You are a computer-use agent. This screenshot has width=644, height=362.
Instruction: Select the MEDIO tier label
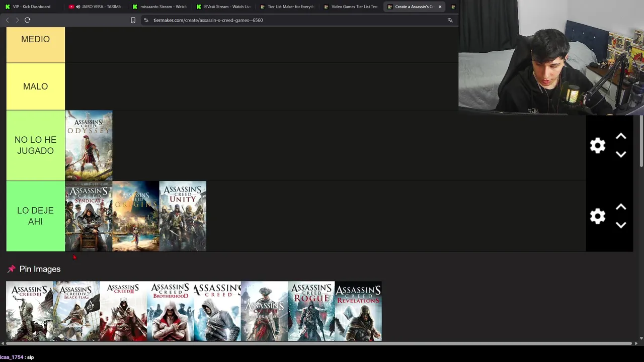(35, 45)
